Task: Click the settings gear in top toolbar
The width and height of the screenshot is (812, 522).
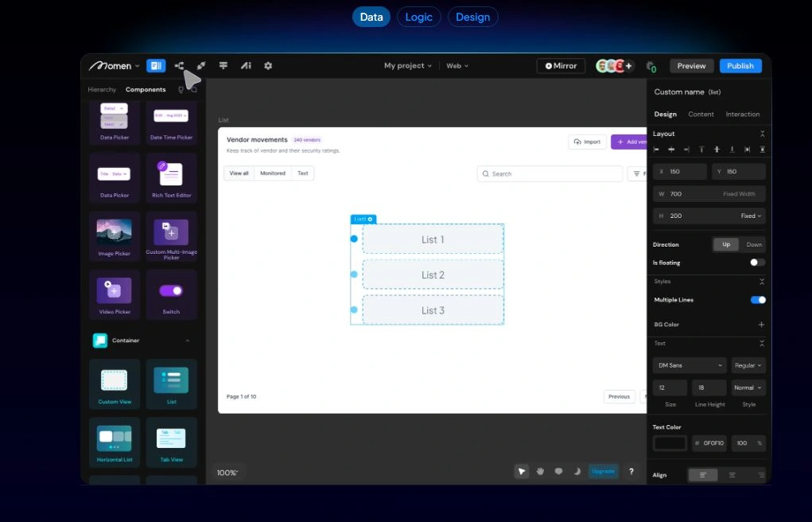Action: tap(268, 66)
